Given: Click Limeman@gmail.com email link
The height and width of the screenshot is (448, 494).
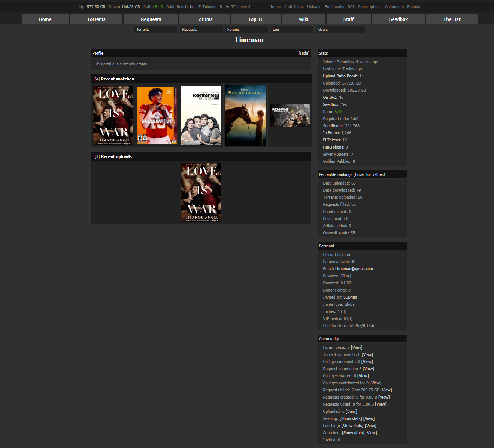Looking at the screenshot, I should tap(354, 269).
